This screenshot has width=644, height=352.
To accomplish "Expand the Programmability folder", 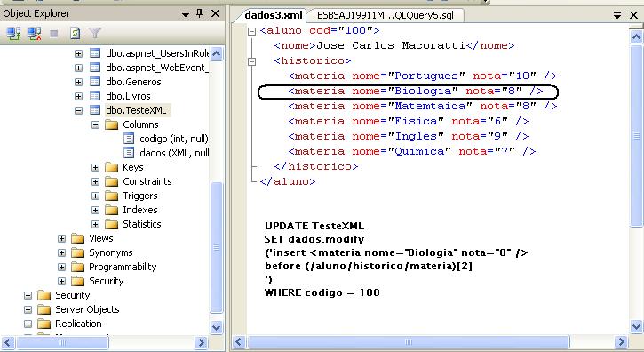I will tap(61, 267).
